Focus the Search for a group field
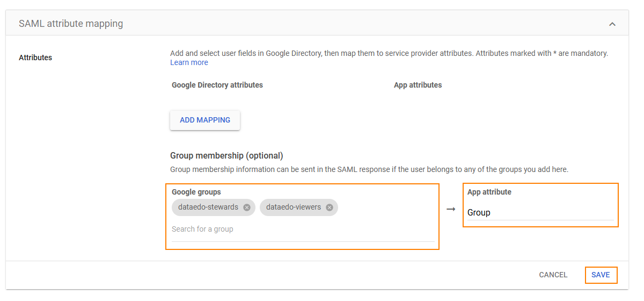The image size is (644, 301). pos(303,230)
